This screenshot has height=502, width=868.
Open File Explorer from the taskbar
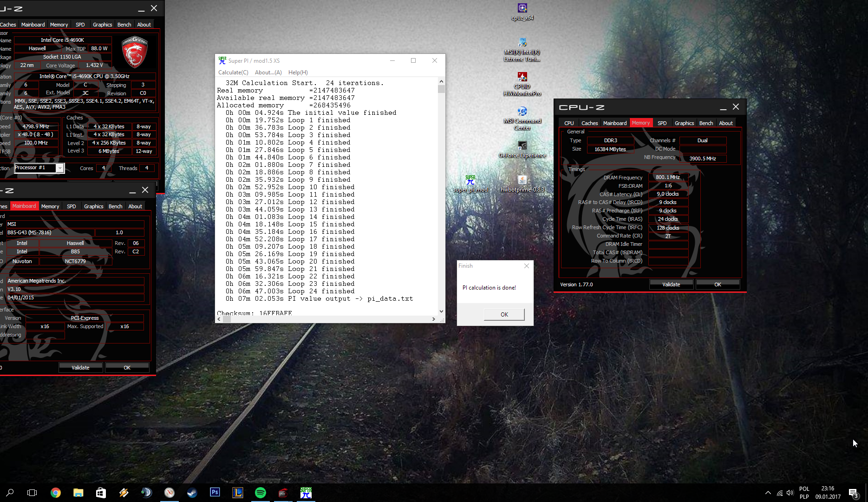pos(78,493)
